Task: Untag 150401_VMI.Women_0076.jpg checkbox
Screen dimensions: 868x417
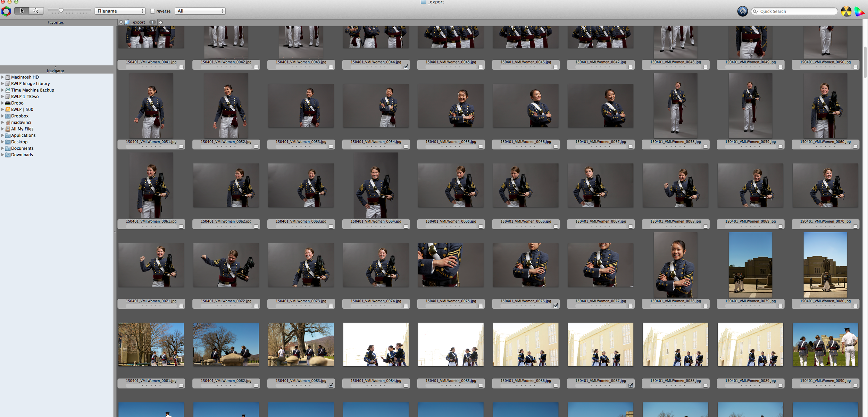Action: point(556,306)
